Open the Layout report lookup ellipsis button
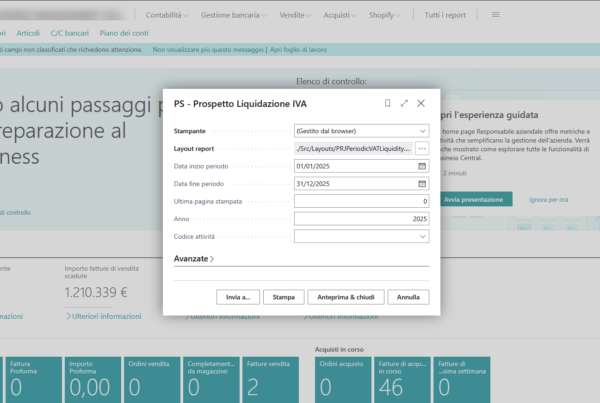 (x=422, y=148)
